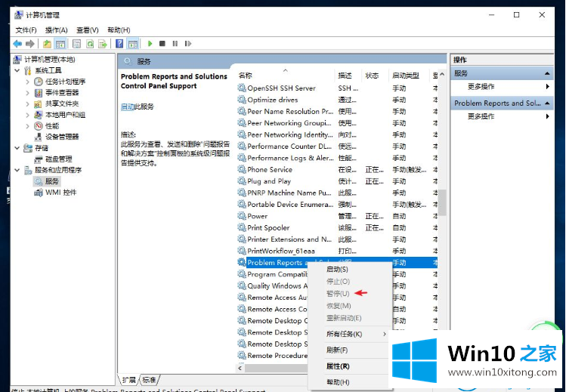Choose 帮助(H) in the context menu
The image size is (566, 392).
coord(338,382)
